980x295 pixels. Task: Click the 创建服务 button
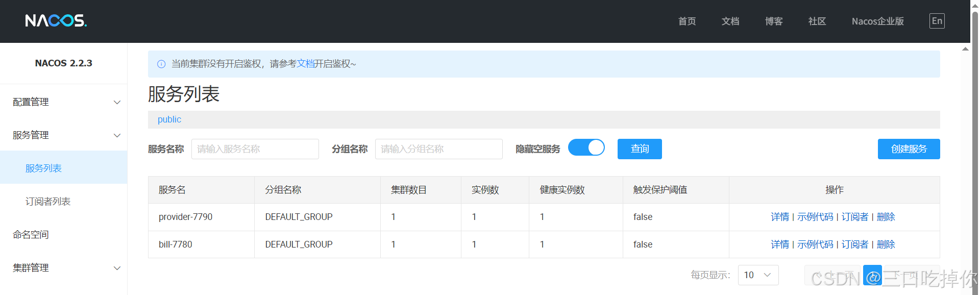tap(909, 149)
